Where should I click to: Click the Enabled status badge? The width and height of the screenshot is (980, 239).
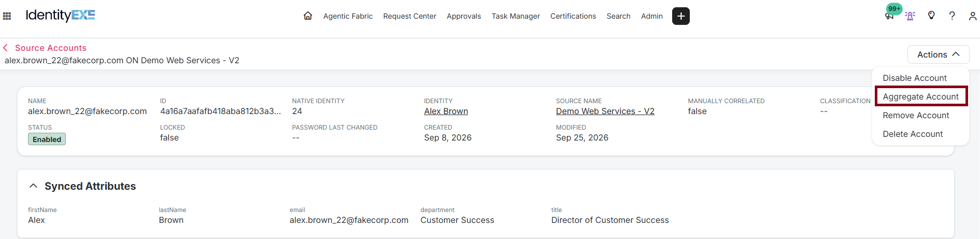(47, 139)
